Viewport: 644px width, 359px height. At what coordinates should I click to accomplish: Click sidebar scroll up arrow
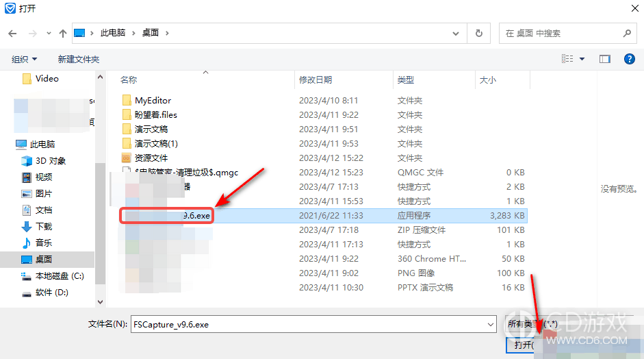(100, 77)
